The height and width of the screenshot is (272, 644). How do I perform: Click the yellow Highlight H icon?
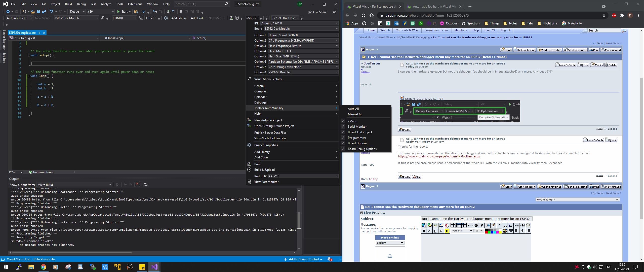pyautogui.click(x=447, y=231)
